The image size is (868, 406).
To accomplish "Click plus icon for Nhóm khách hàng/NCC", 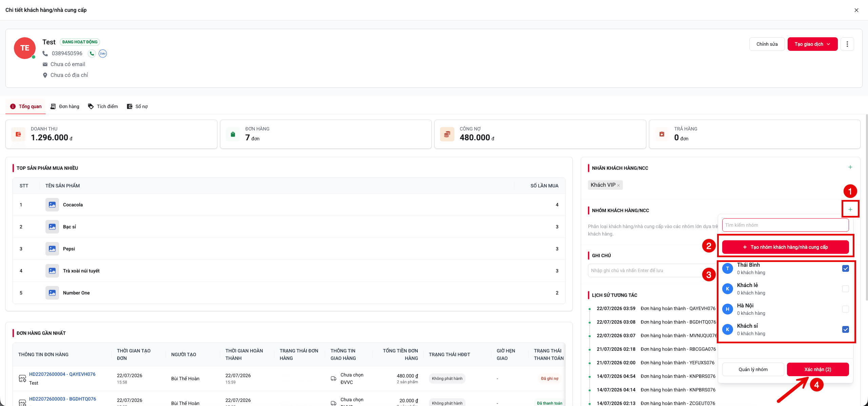I will [850, 209].
